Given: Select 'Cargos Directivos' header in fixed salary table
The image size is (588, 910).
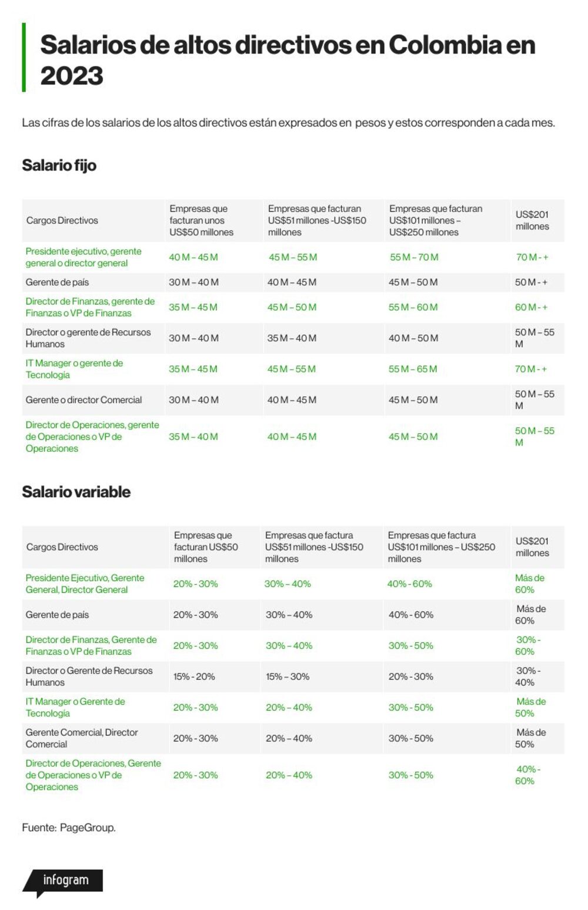Looking at the screenshot, I should pyautogui.click(x=62, y=221).
